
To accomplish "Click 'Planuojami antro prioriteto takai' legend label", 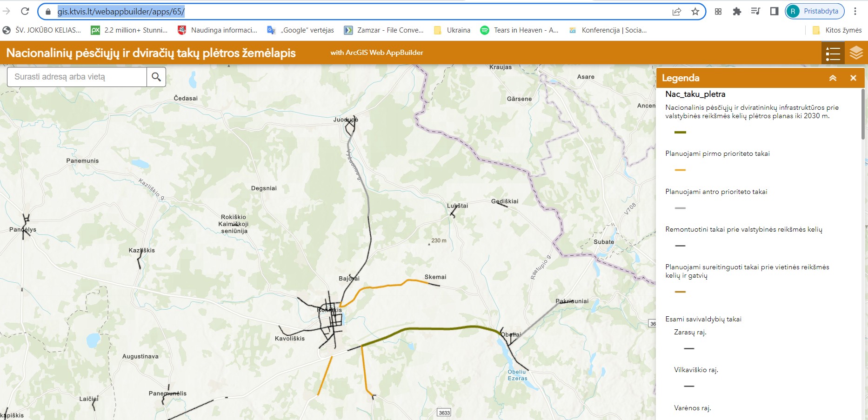I will click(716, 192).
